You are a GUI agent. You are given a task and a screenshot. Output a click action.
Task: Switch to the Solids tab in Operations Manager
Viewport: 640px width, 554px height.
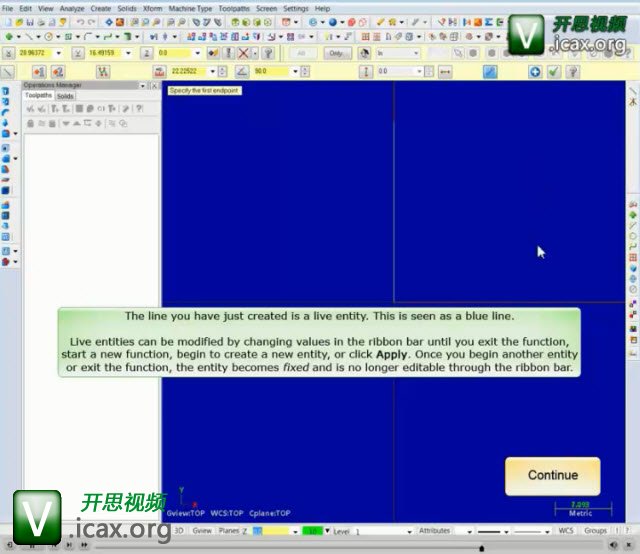[x=65, y=96]
